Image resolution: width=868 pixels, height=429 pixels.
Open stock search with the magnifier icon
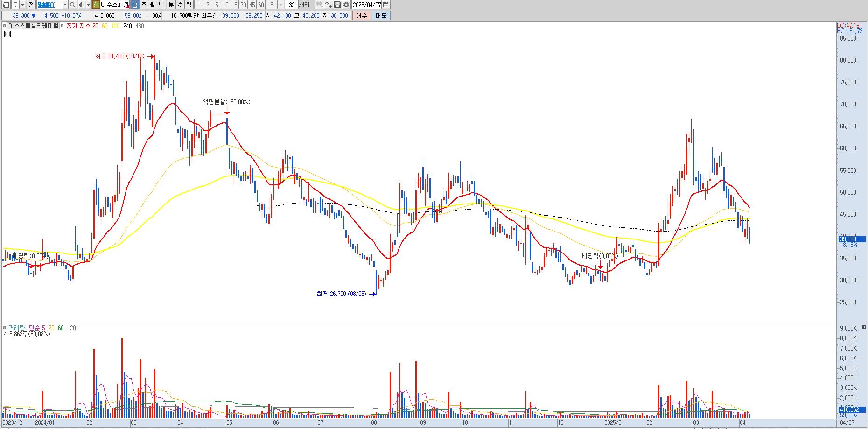(x=73, y=5)
